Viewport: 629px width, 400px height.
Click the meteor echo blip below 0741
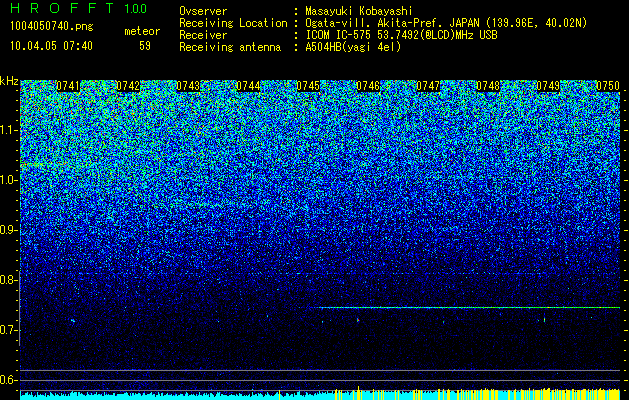pos(73,321)
